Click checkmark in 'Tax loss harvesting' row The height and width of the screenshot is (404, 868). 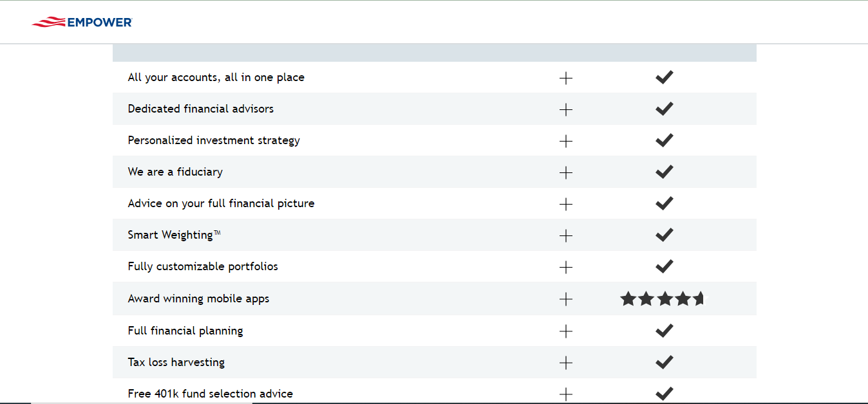coord(664,362)
